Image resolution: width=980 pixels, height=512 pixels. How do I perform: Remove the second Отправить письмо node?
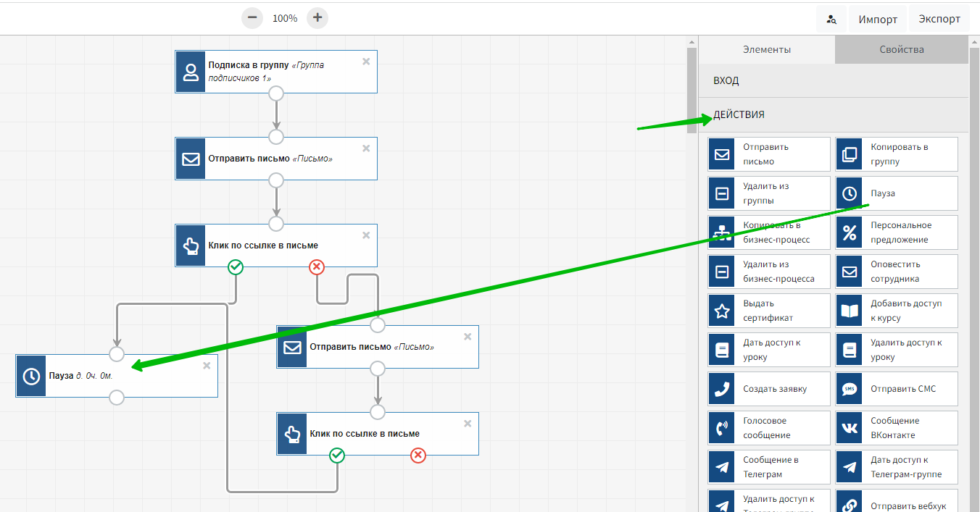point(468,337)
